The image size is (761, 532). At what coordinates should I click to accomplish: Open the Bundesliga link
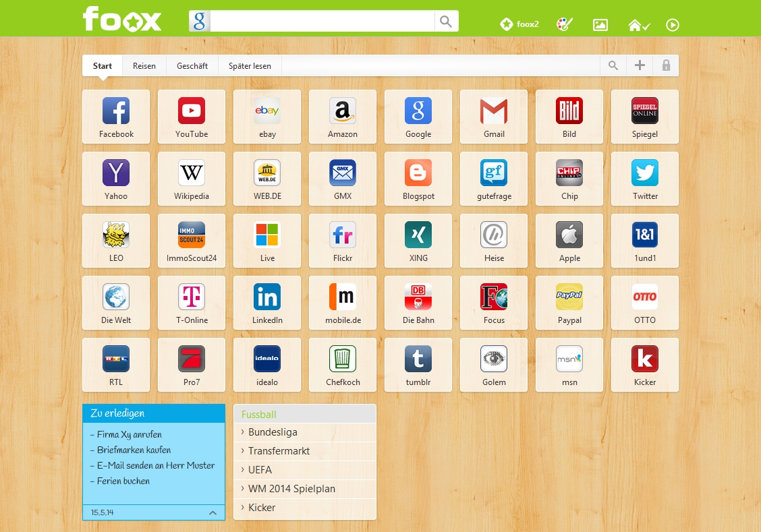pos(273,432)
